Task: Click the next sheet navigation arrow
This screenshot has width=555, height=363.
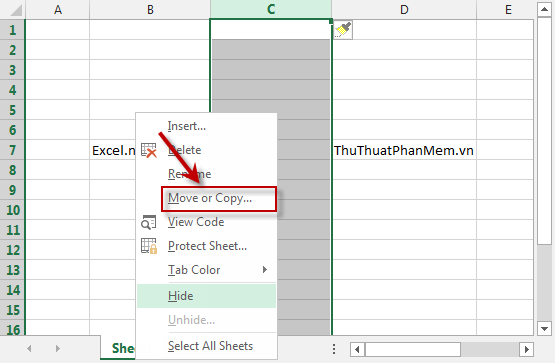Action: click(57, 348)
